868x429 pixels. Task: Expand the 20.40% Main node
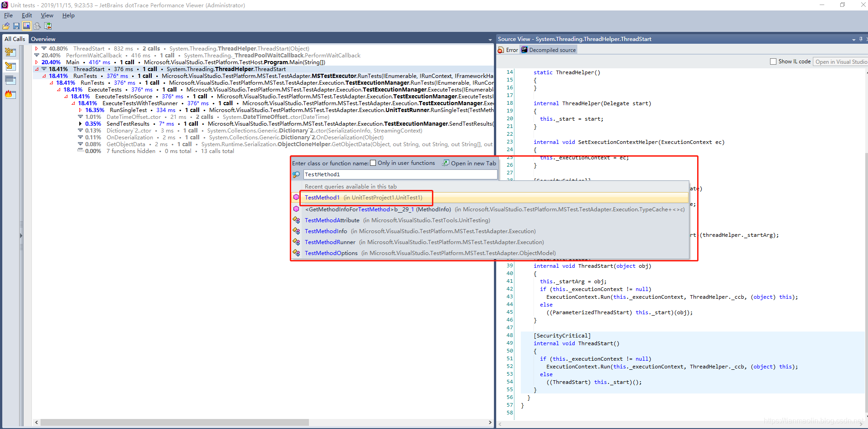pos(36,62)
